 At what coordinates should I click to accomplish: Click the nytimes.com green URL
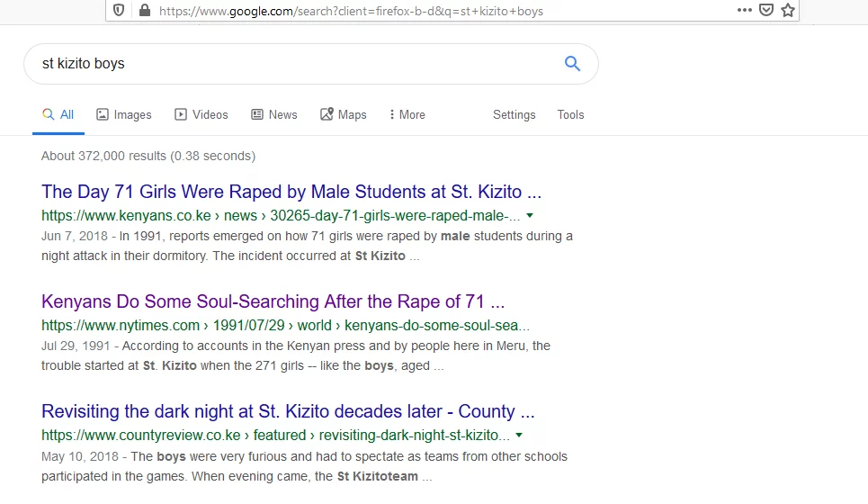tap(285, 325)
